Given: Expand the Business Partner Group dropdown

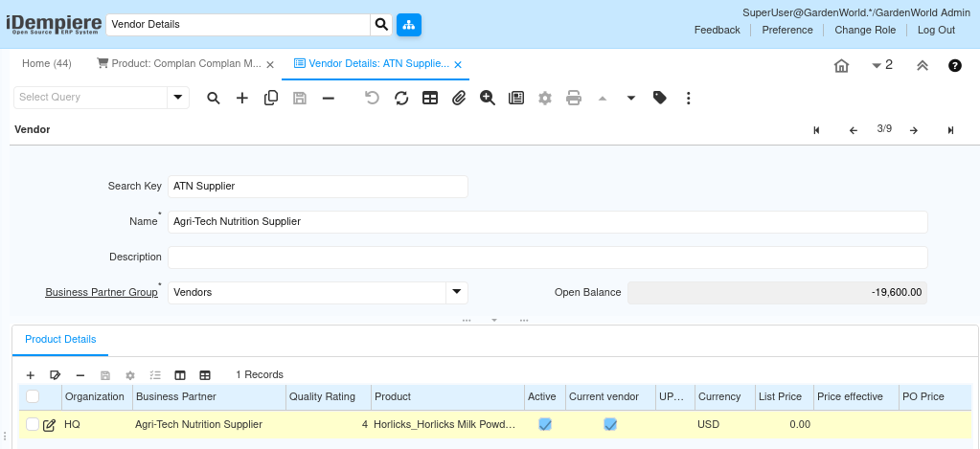Looking at the screenshot, I should click(457, 292).
